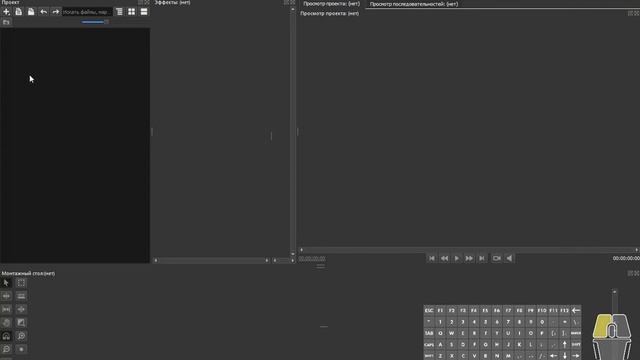Jump to end of preview

[482, 258]
